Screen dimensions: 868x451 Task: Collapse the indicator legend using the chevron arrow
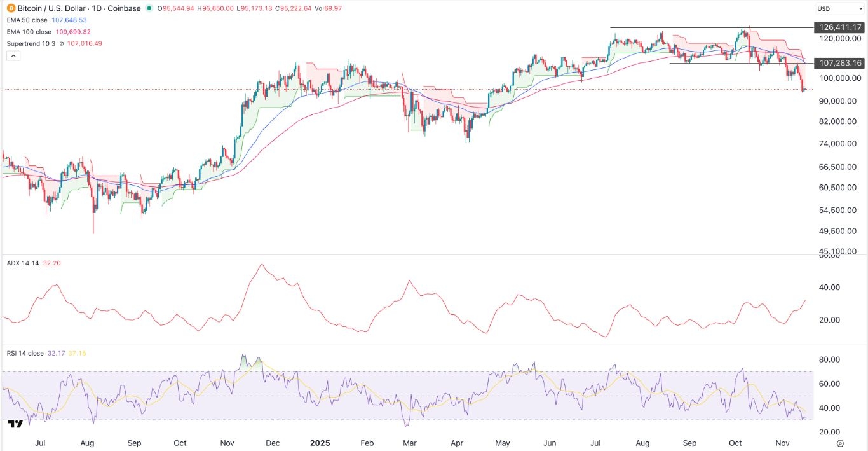point(13,55)
